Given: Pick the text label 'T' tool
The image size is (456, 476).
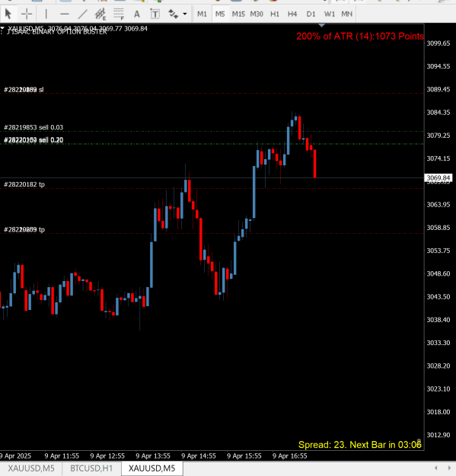Looking at the screenshot, I should [155, 14].
